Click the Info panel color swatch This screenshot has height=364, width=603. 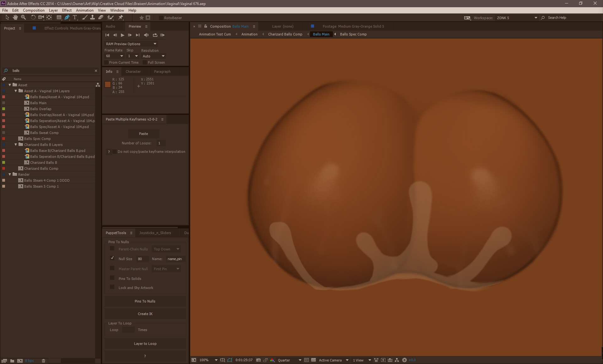(x=108, y=84)
